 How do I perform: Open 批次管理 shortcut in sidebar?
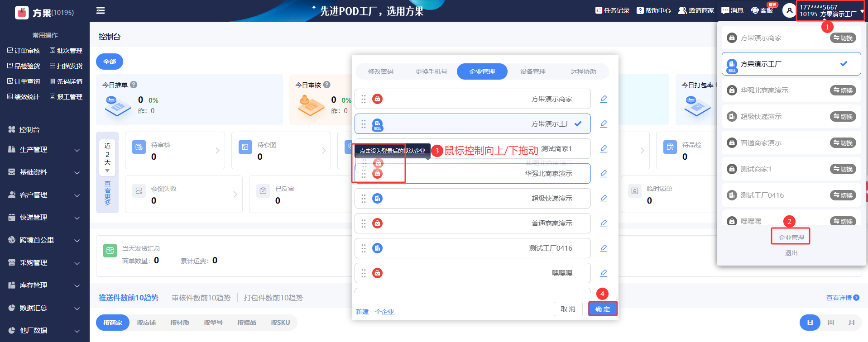pos(66,51)
